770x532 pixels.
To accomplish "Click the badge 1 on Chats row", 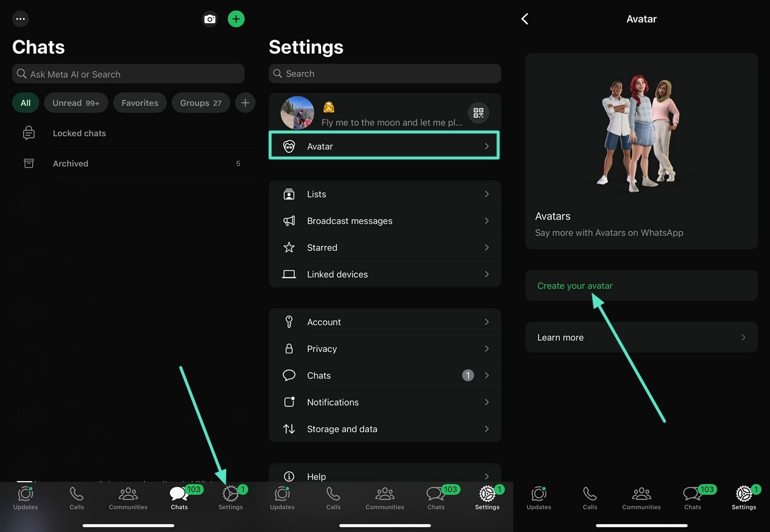I will [468, 375].
